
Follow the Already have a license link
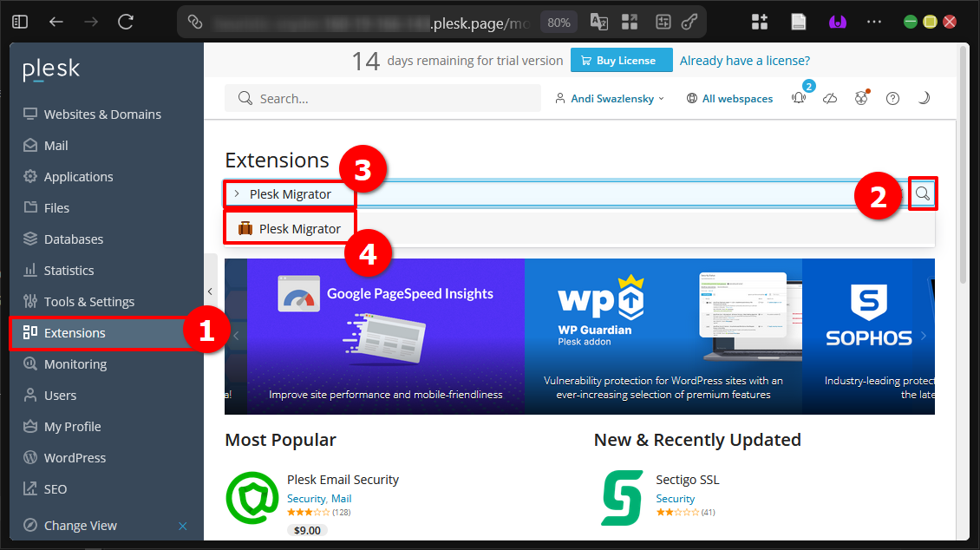[744, 60]
